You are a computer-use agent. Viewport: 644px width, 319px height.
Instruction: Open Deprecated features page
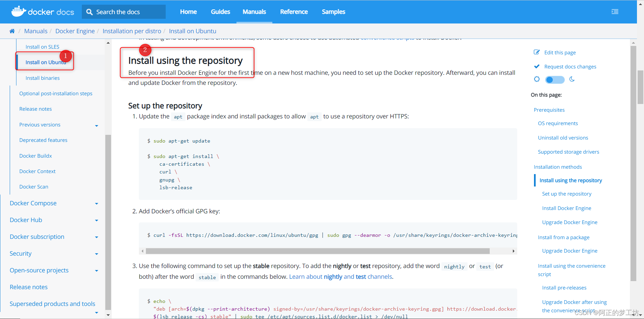tap(43, 140)
